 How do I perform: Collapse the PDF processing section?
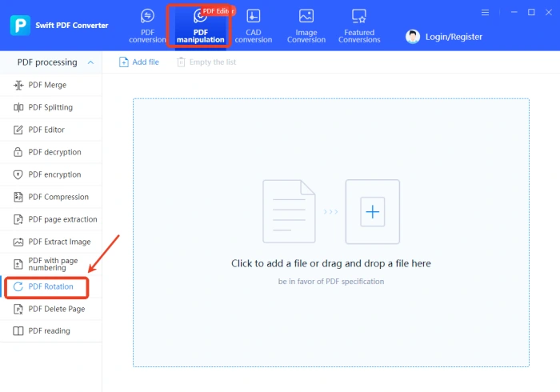[90, 62]
